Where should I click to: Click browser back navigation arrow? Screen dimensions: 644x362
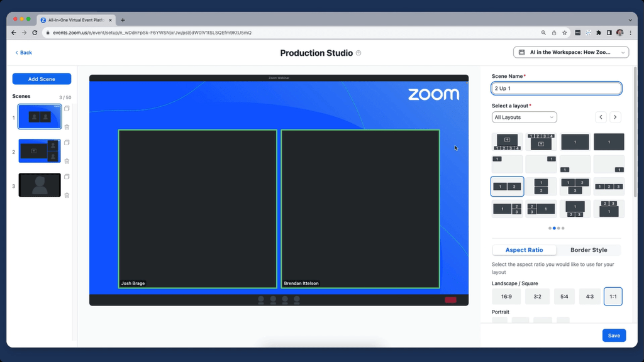(x=14, y=33)
